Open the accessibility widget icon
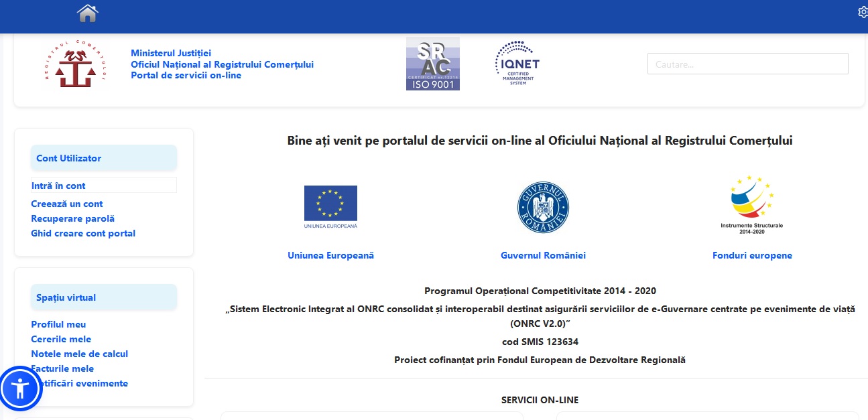The image size is (868, 420). [21, 389]
